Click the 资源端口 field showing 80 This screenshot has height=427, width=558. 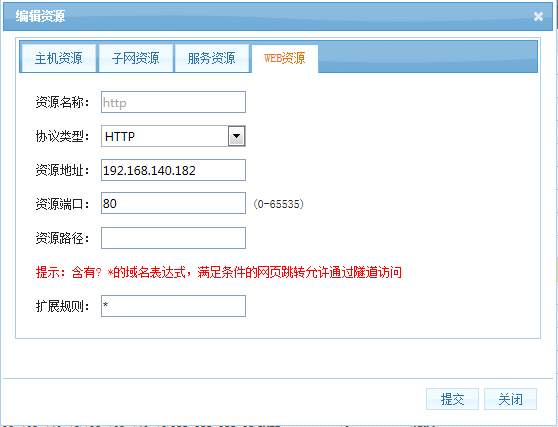click(x=173, y=203)
